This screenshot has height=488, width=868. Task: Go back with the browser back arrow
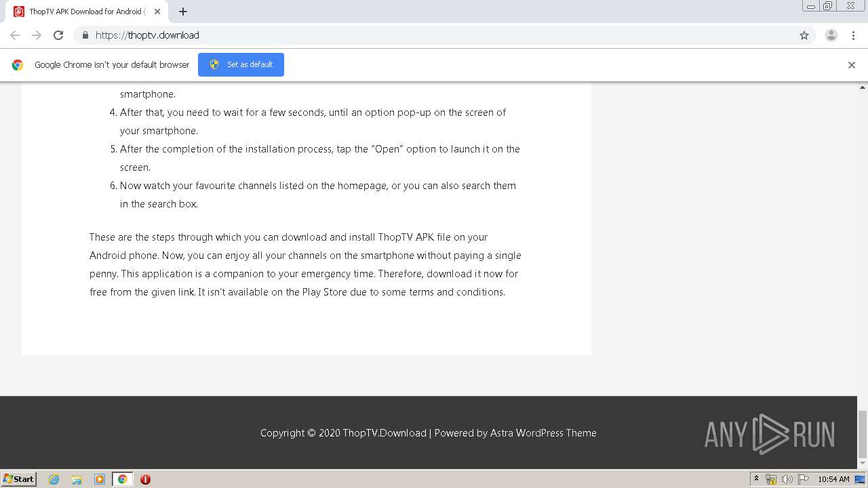tap(15, 35)
